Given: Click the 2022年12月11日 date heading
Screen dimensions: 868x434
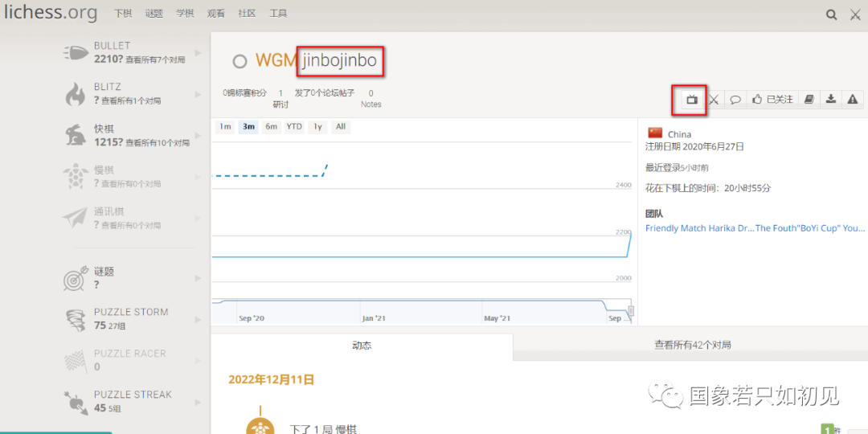Looking at the screenshot, I should tap(272, 379).
